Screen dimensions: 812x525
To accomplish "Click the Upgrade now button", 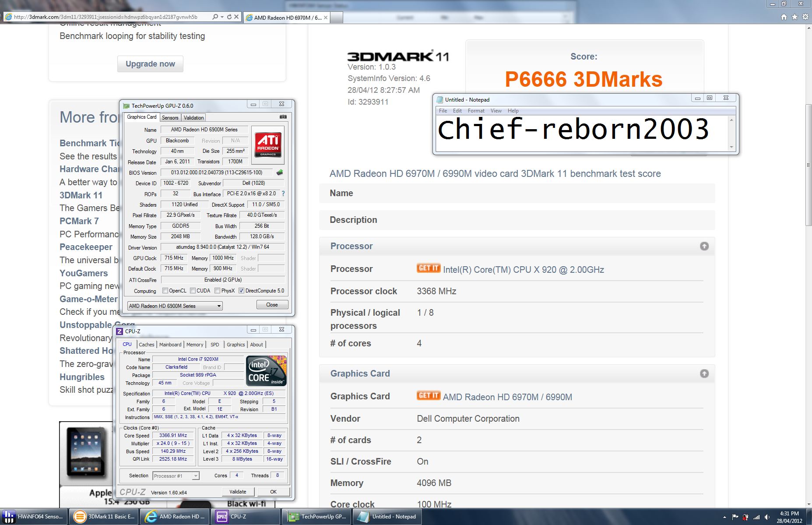I will click(x=150, y=64).
